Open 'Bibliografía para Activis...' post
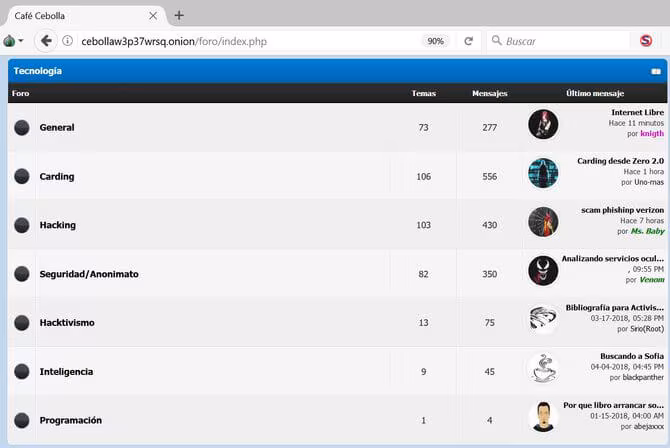670x448 pixels. [615, 307]
